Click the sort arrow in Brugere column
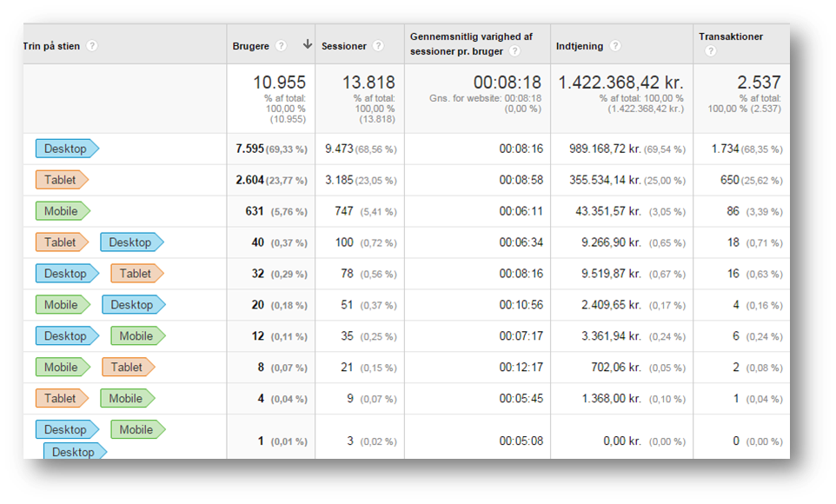 point(308,44)
